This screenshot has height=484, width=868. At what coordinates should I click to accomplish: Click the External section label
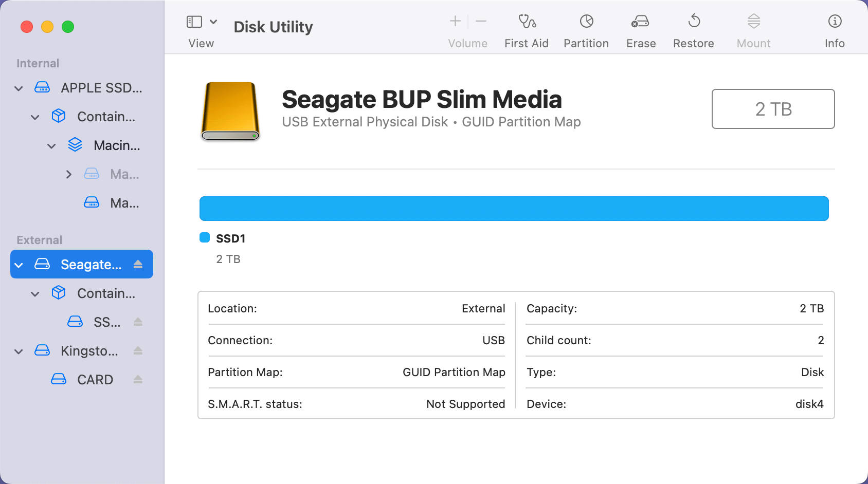[x=39, y=239]
